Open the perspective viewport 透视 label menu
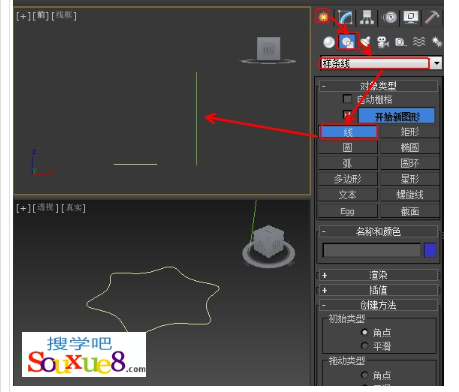459x392 pixels. click(x=45, y=208)
